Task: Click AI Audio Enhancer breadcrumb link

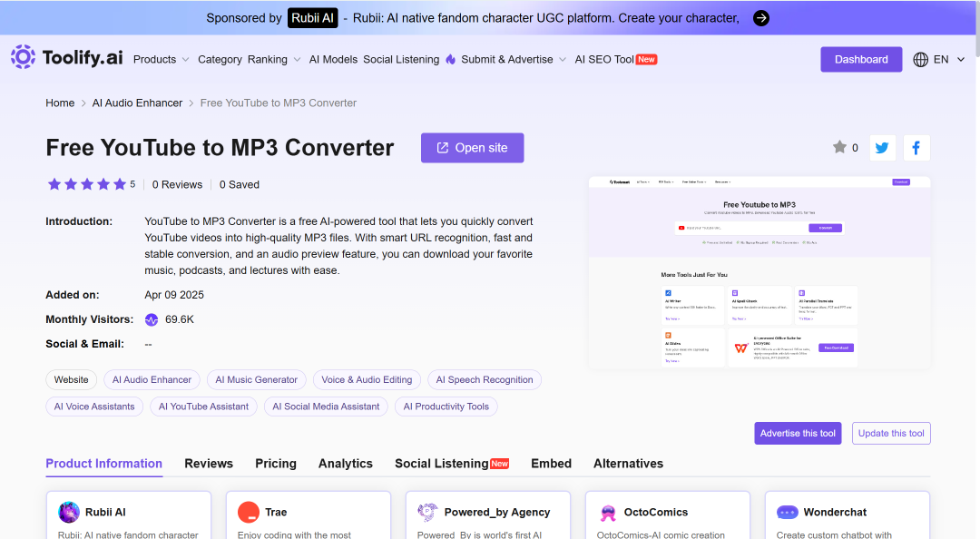Action: tap(138, 103)
